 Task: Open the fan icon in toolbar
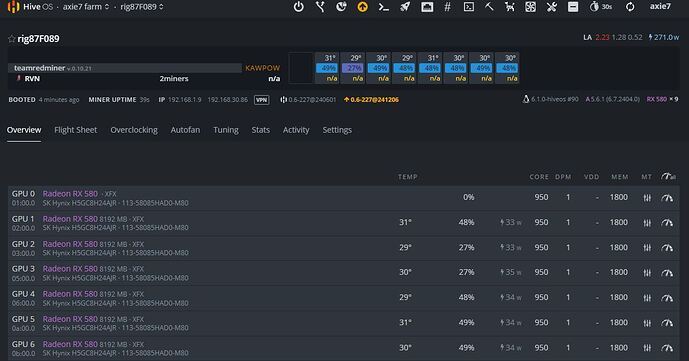point(530,7)
